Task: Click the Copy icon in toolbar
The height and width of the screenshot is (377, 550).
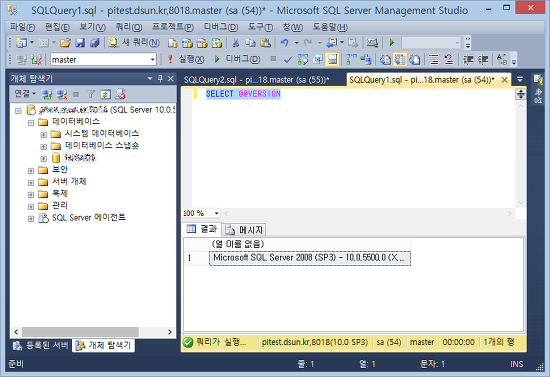Action: pyautogui.click(x=250, y=43)
